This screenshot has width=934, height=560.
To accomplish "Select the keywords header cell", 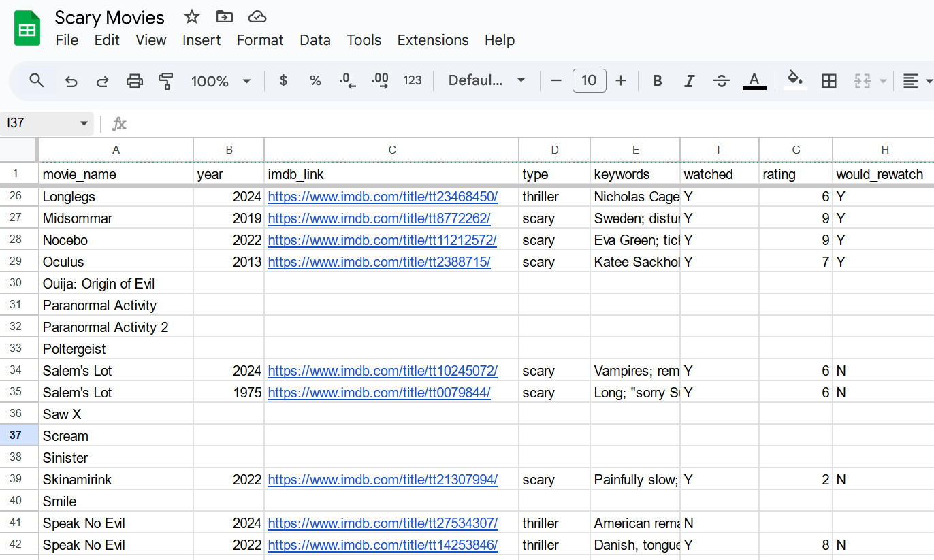I will [x=635, y=174].
